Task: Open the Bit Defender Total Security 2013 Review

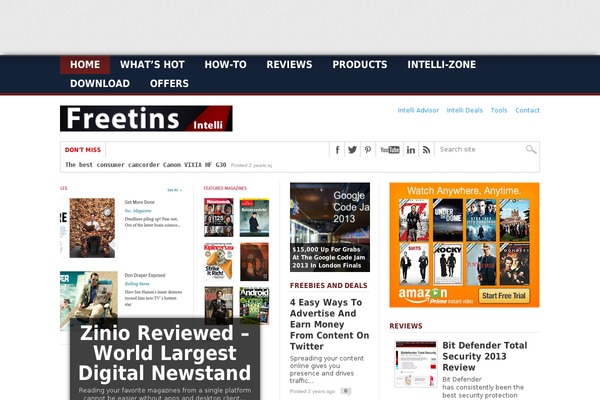Action: (485, 356)
